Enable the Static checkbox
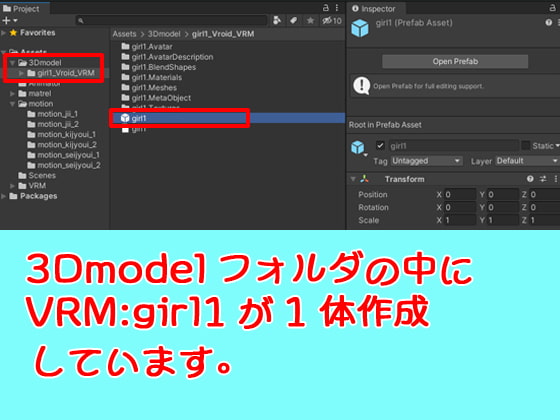 coord(525,145)
